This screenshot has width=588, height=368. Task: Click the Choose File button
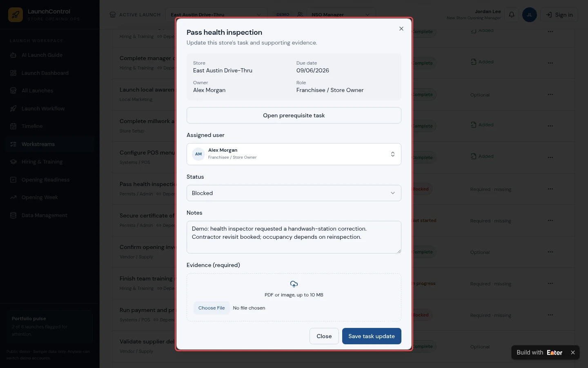click(x=212, y=308)
